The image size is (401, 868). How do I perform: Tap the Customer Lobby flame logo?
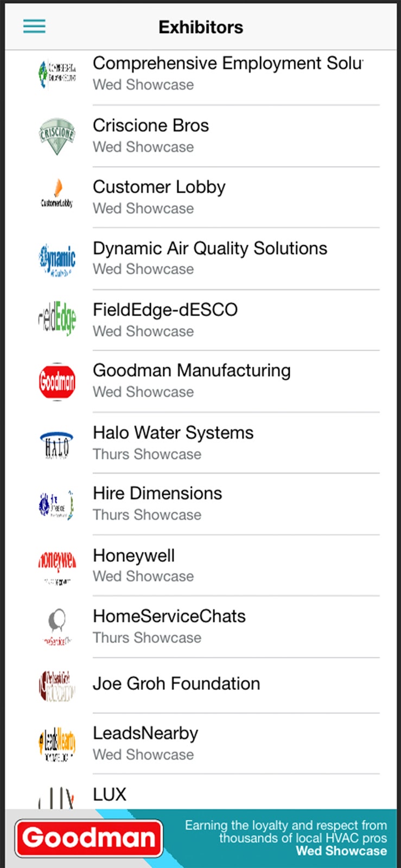[57, 196]
